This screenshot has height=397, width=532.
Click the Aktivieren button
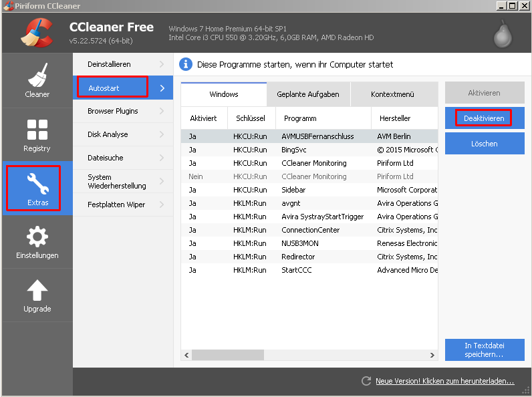tap(485, 93)
